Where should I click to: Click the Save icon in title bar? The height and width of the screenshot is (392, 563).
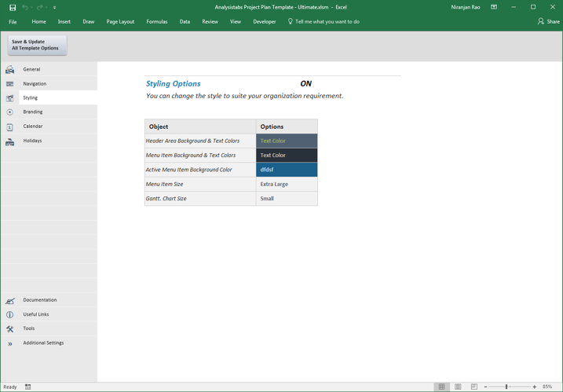click(x=13, y=8)
